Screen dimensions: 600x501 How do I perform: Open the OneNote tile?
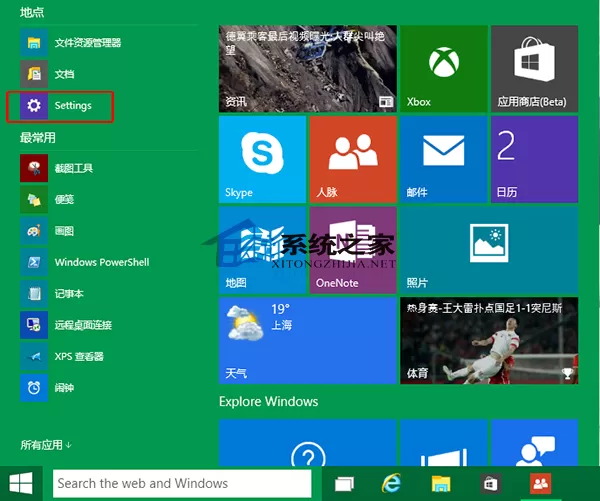coord(353,250)
